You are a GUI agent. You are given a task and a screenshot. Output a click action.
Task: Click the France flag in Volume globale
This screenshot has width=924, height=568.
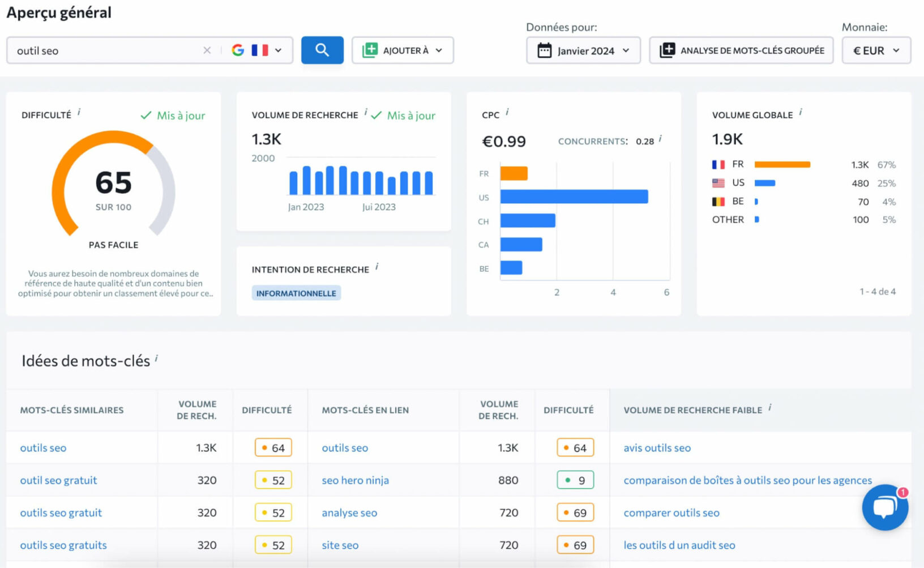(718, 165)
